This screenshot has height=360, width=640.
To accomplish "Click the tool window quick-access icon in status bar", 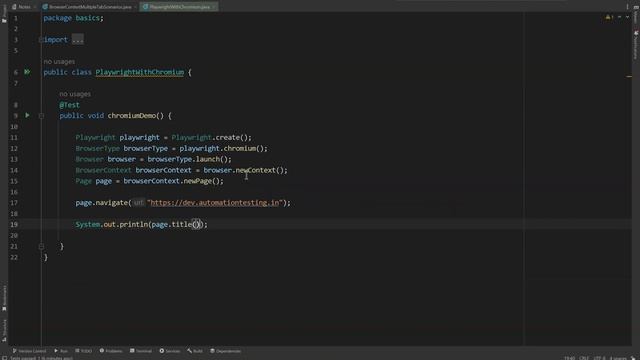I will pos(4,358).
